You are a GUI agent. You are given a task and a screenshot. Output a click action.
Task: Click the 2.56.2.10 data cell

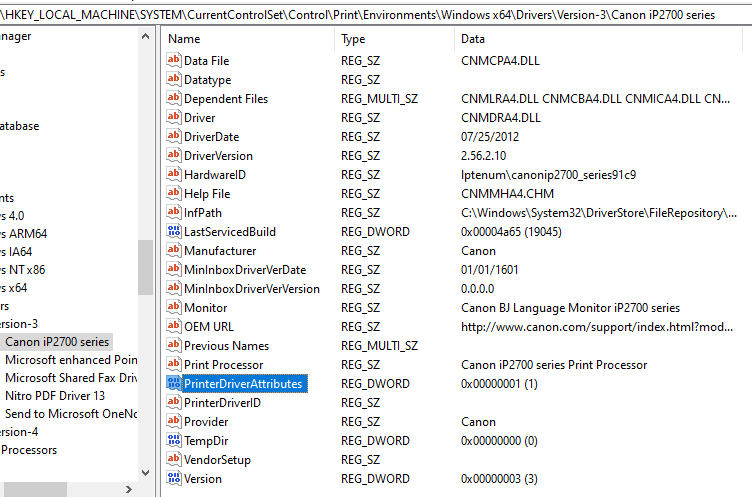483,156
